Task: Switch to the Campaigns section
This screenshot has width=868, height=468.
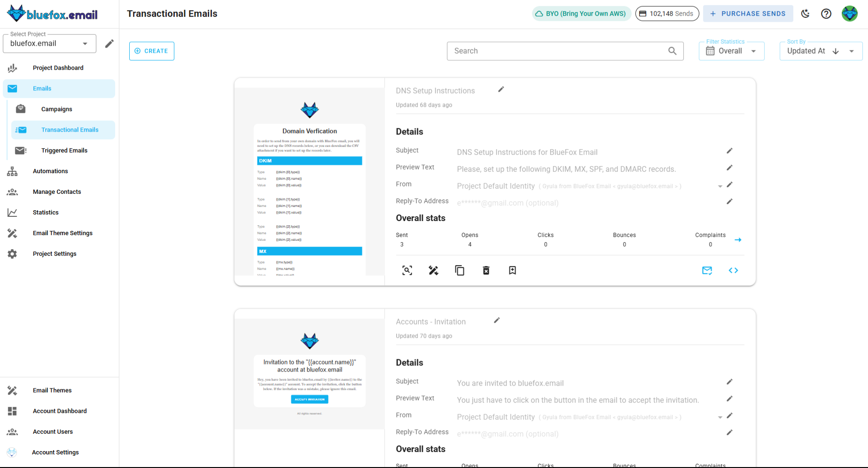Action: point(56,109)
